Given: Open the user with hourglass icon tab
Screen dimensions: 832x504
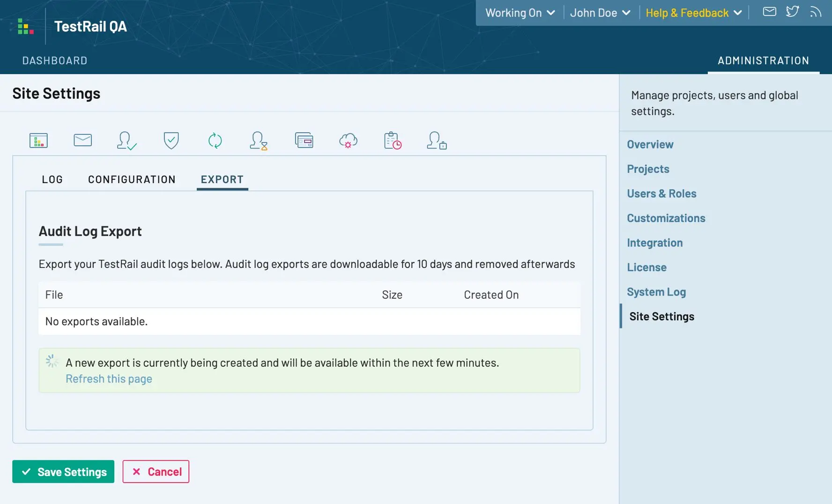Looking at the screenshot, I should [259, 141].
